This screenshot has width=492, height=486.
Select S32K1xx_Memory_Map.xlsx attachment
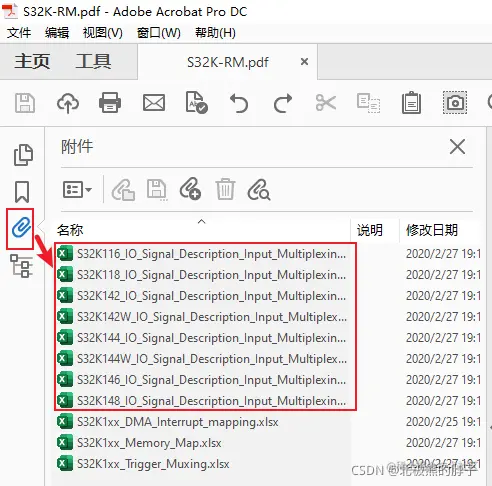click(x=149, y=443)
